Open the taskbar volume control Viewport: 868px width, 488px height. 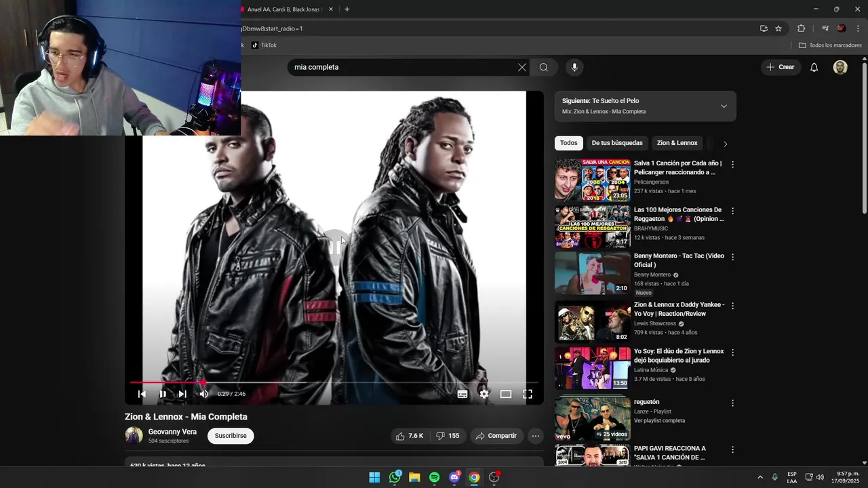coord(820,477)
